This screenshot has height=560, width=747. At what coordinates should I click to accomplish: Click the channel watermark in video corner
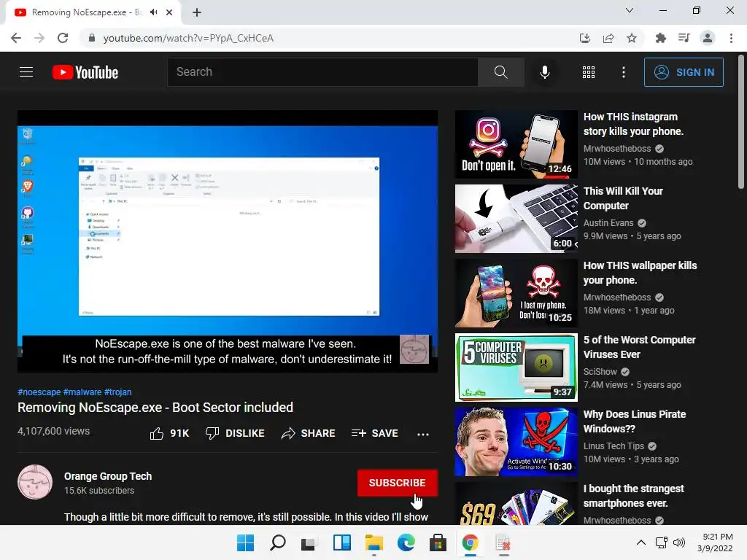pyautogui.click(x=414, y=349)
